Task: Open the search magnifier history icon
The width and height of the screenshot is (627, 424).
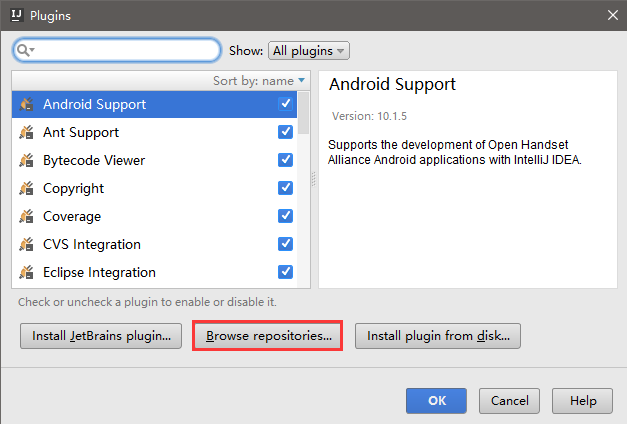Action: [26, 50]
